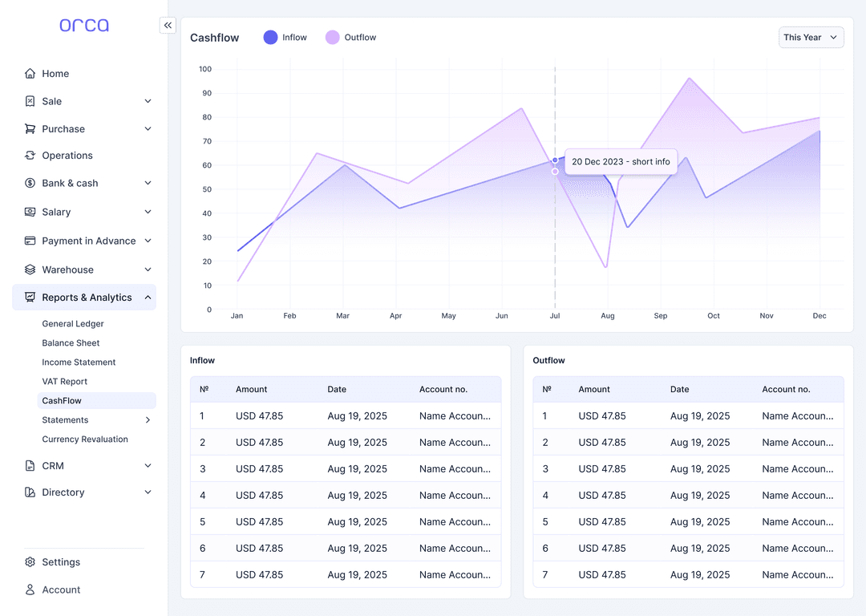The image size is (866, 616).
Task: Click the Reports & Analytics icon
Action: [x=30, y=297]
